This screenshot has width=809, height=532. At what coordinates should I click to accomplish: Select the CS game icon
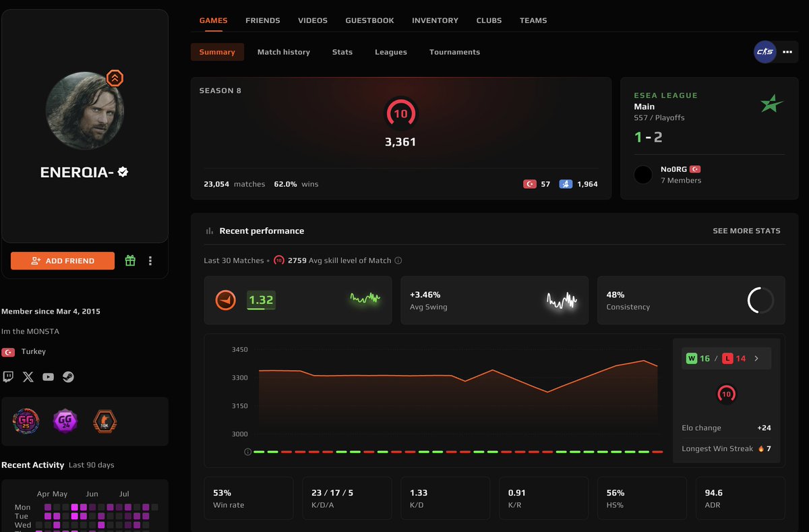(x=765, y=52)
